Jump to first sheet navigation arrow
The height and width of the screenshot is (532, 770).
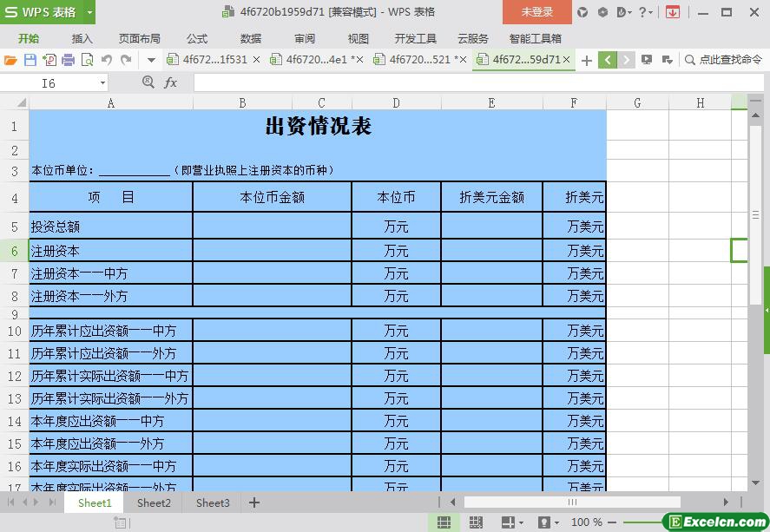point(10,502)
